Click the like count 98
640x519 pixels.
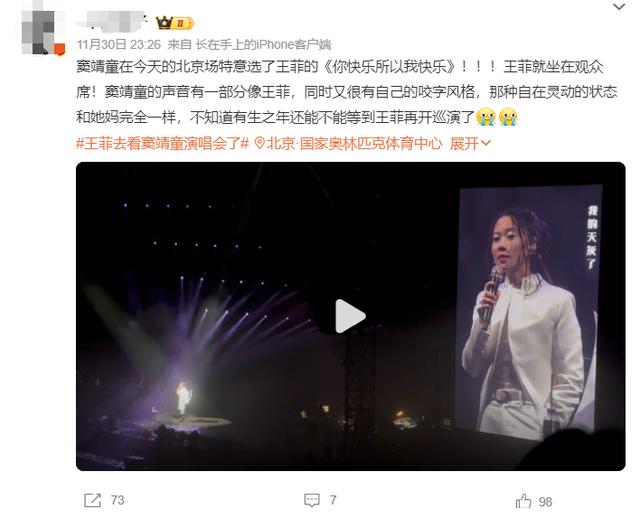pyautogui.click(x=545, y=501)
